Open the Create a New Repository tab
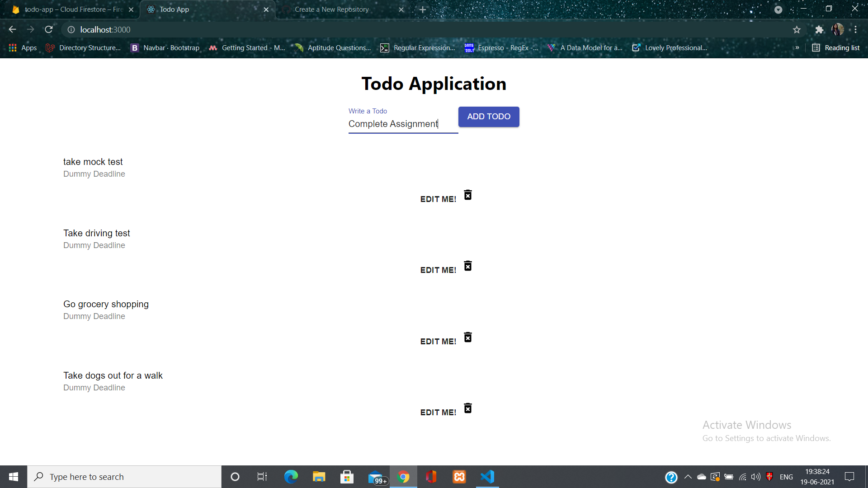 point(332,9)
